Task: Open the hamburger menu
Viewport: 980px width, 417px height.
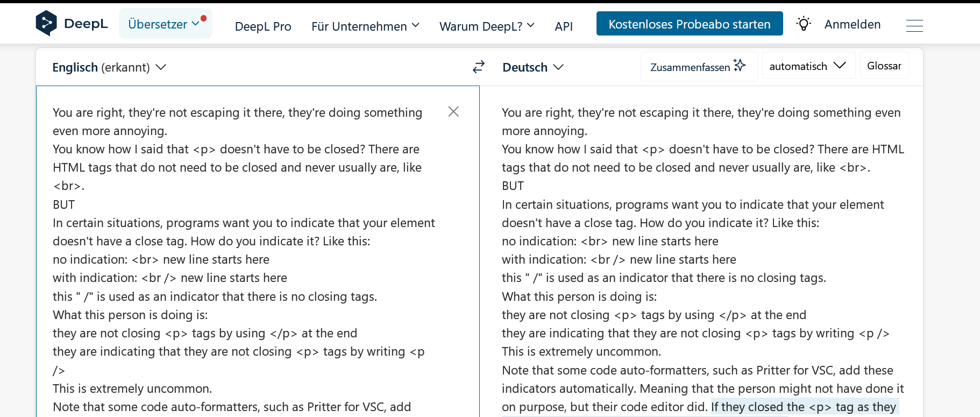Action: point(914,25)
